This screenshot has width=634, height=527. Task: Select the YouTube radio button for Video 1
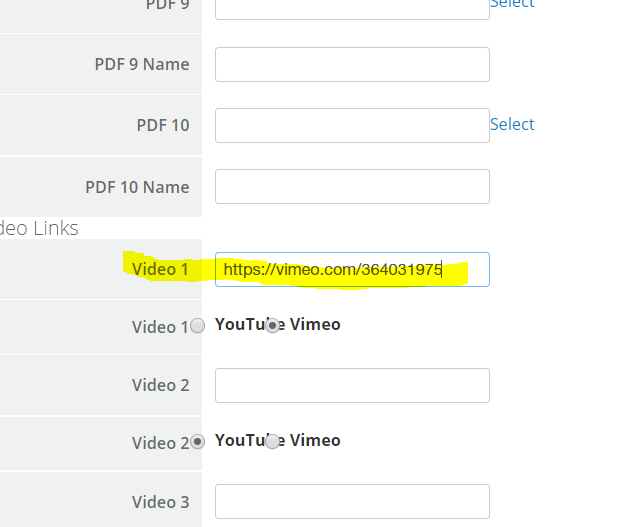[x=197, y=326]
